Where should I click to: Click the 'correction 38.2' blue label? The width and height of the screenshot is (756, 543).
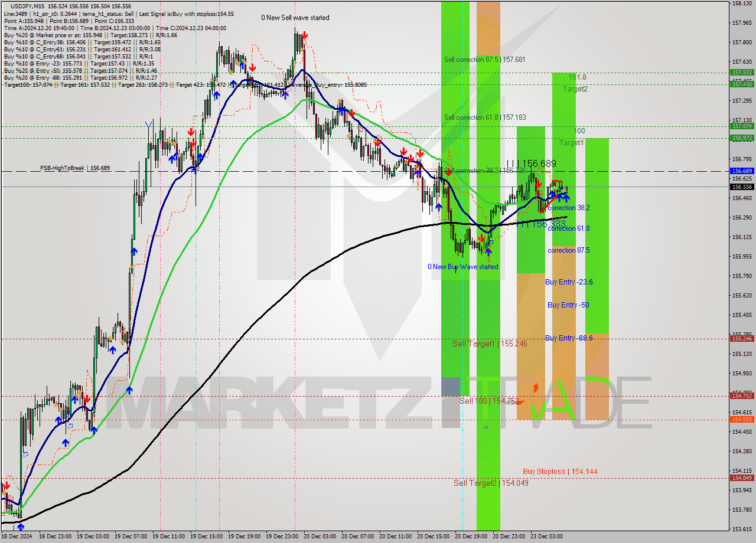pyautogui.click(x=569, y=208)
